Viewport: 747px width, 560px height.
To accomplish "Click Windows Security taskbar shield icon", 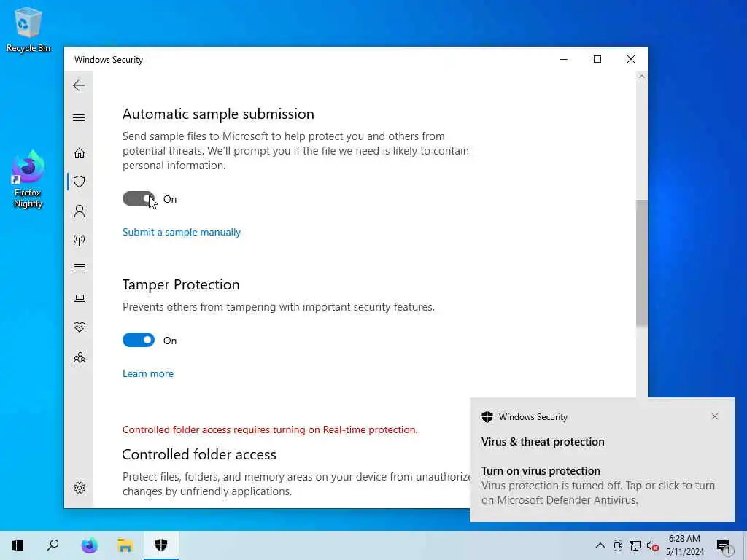I will pos(161,545).
